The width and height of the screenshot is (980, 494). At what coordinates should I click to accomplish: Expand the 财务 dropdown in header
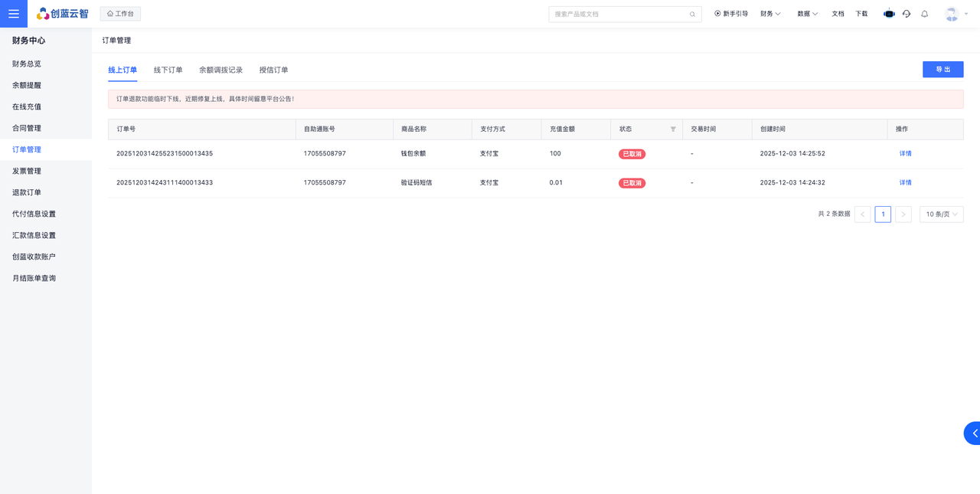770,14
